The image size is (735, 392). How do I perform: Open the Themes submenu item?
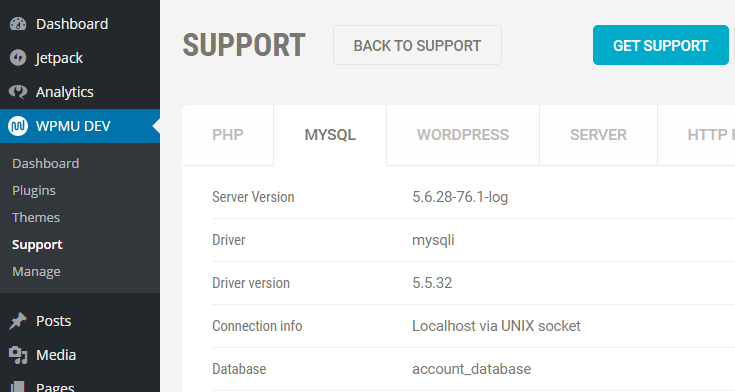(36, 218)
